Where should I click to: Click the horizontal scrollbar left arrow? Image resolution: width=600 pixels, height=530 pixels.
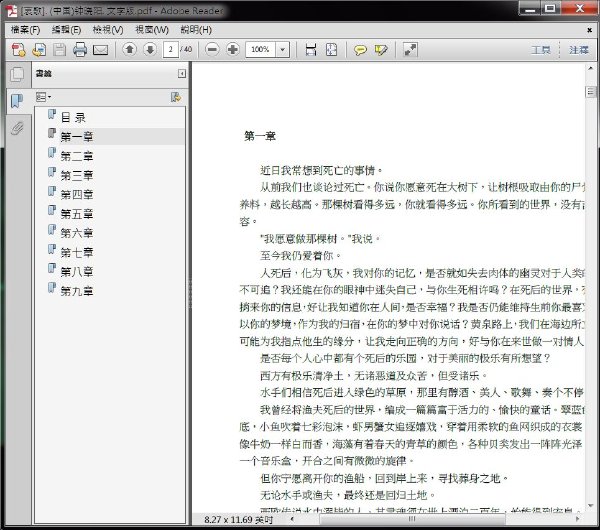click(292, 519)
